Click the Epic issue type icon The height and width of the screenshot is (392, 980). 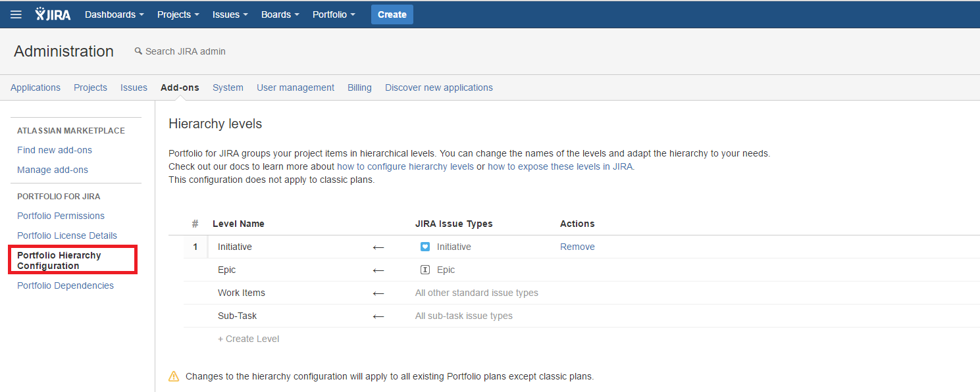click(425, 270)
